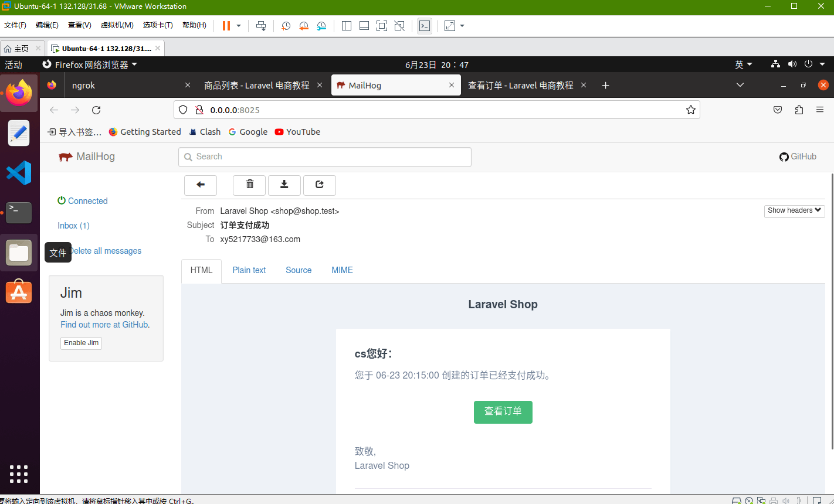The width and height of the screenshot is (834, 504).
Task: Close the Ubuntu-64-1 VM tab
Action: pos(158,48)
